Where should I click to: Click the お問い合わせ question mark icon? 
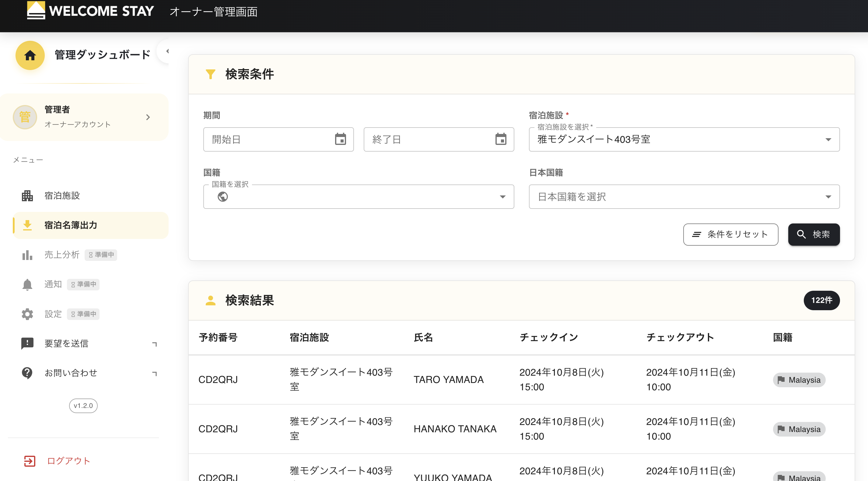point(27,372)
